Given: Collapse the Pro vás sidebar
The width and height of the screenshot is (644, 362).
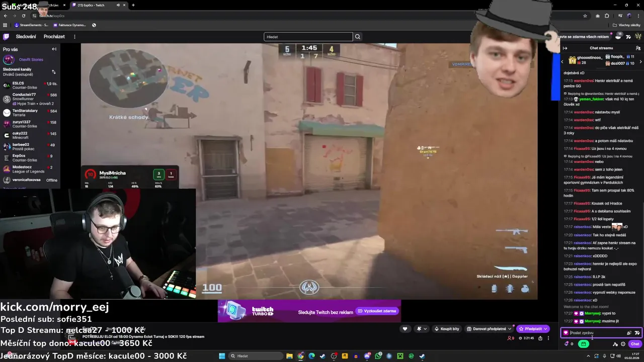Looking at the screenshot, I should pos(54,49).
